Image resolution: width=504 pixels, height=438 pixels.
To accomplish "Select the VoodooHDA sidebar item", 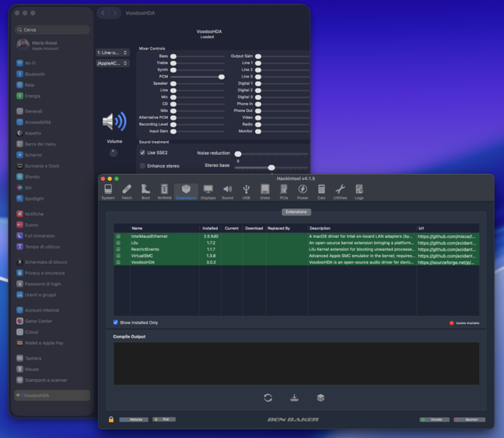I will pyautogui.click(x=52, y=396).
